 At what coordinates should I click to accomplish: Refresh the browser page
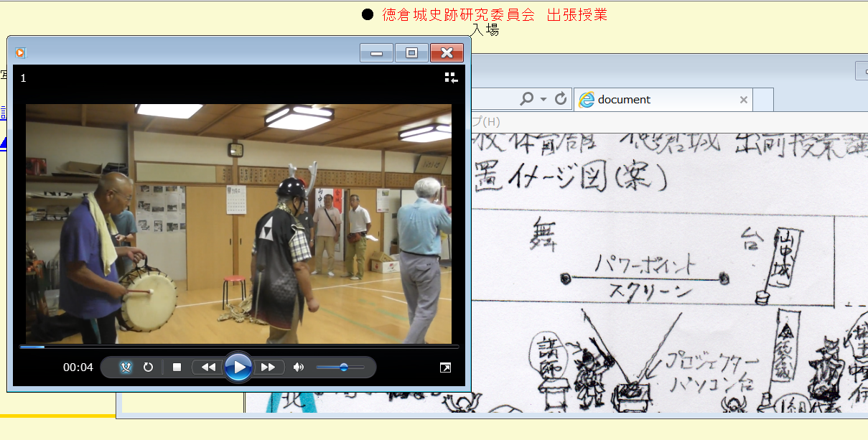561,99
